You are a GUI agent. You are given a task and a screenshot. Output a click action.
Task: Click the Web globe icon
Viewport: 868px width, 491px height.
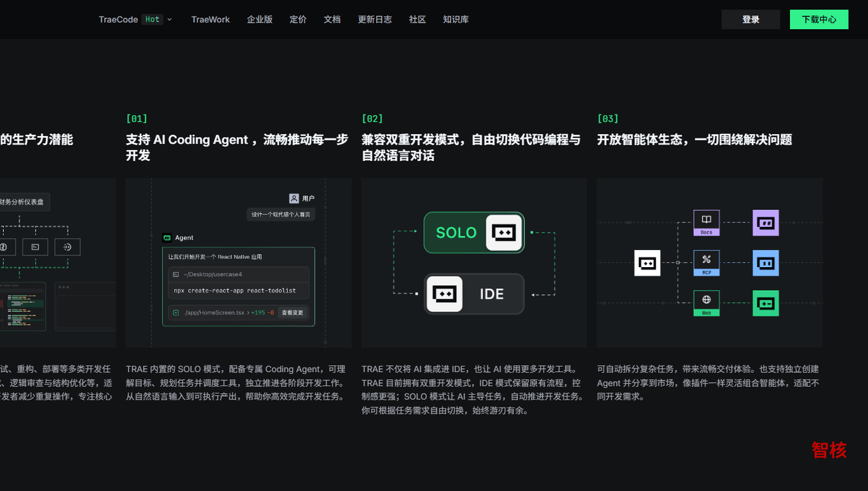(706, 300)
